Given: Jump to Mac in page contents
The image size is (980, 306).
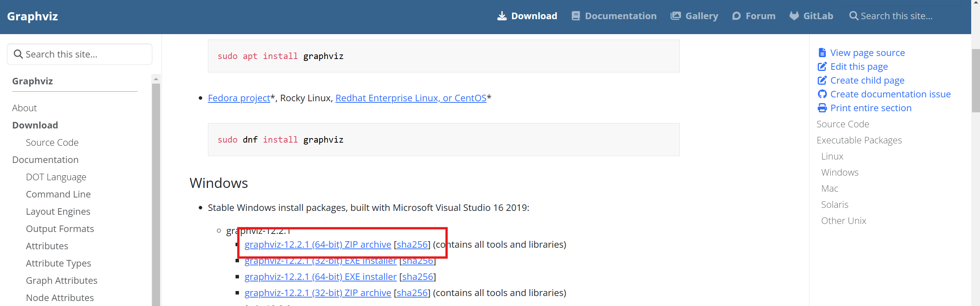Looking at the screenshot, I should (829, 188).
